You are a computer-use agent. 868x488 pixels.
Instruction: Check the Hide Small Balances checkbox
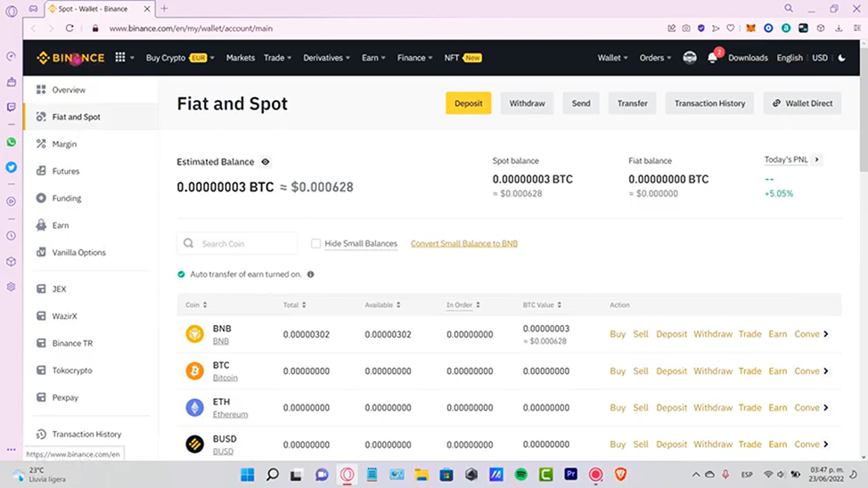[x=316, y=244]
